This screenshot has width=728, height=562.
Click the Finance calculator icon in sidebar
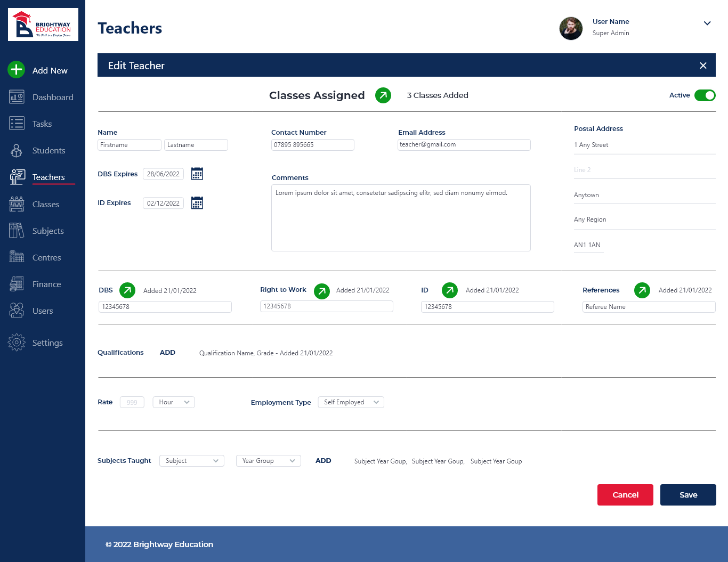17,284
